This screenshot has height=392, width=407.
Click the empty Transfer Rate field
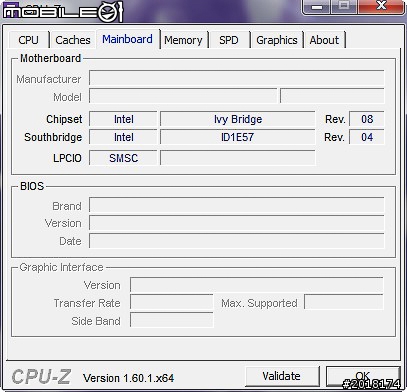(172, 302)
